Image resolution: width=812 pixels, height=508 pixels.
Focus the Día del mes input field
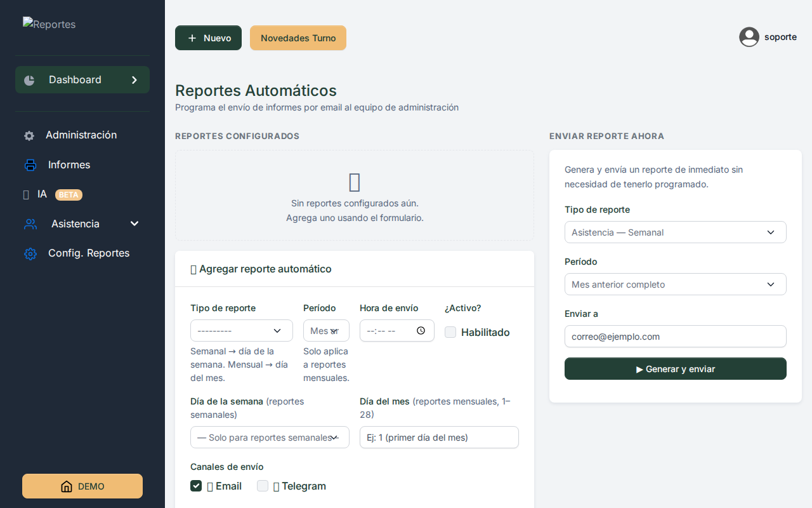coord(439,438)
